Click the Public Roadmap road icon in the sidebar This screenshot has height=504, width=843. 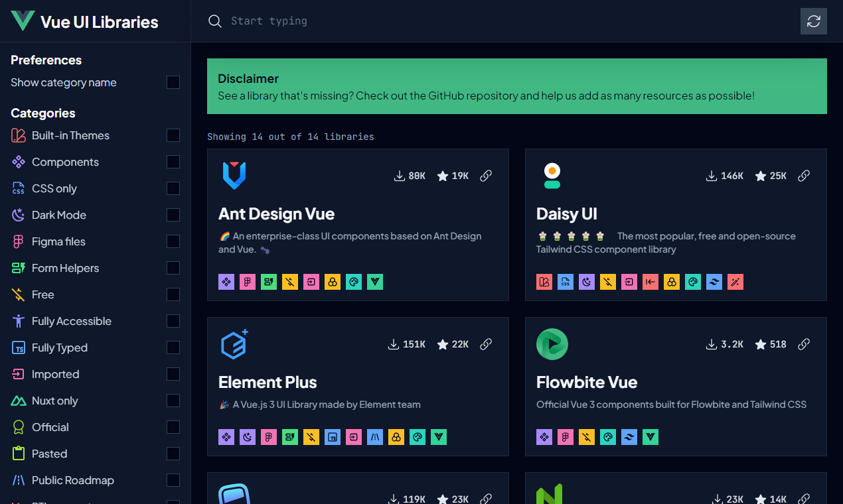(19, 480)
